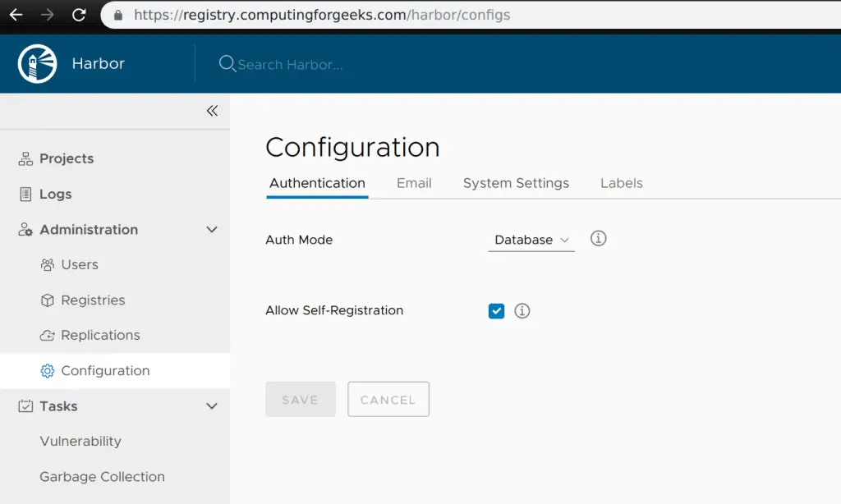Click the Harbor title text
Screen dimensions: 841x504
(x=99, y=64)
